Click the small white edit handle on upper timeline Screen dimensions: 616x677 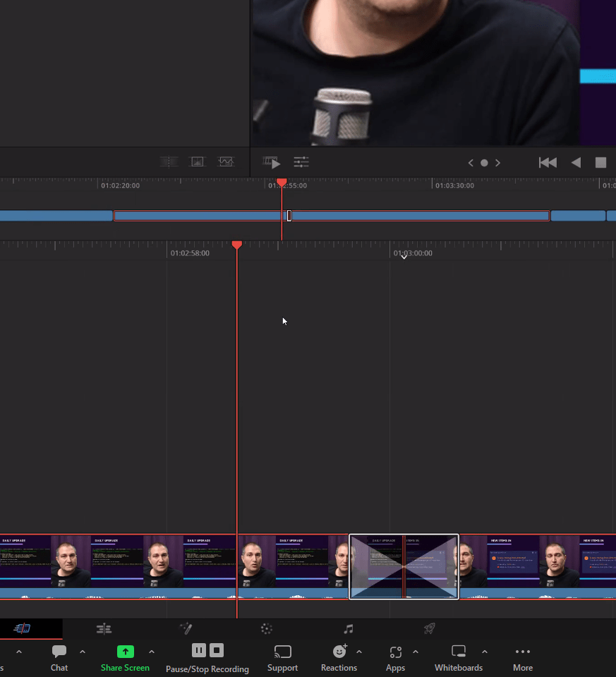(289, 216)
